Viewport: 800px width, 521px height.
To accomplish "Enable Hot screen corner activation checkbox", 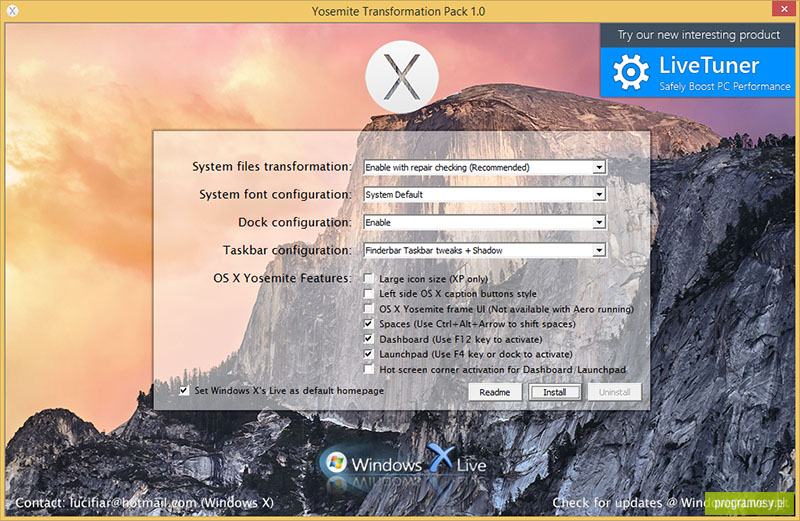I will pos(368,368).
